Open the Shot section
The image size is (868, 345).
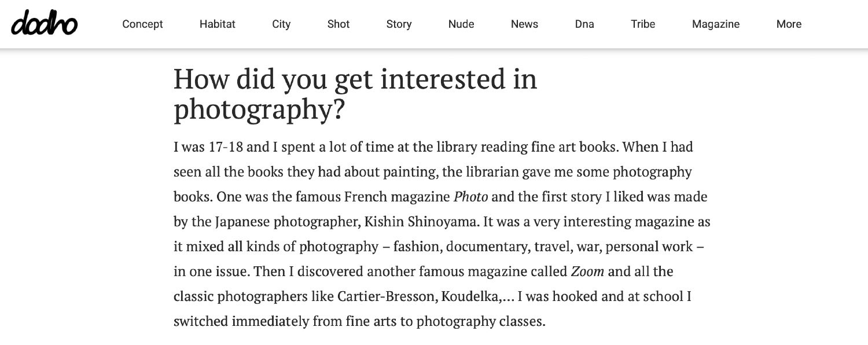coord(339,24)
